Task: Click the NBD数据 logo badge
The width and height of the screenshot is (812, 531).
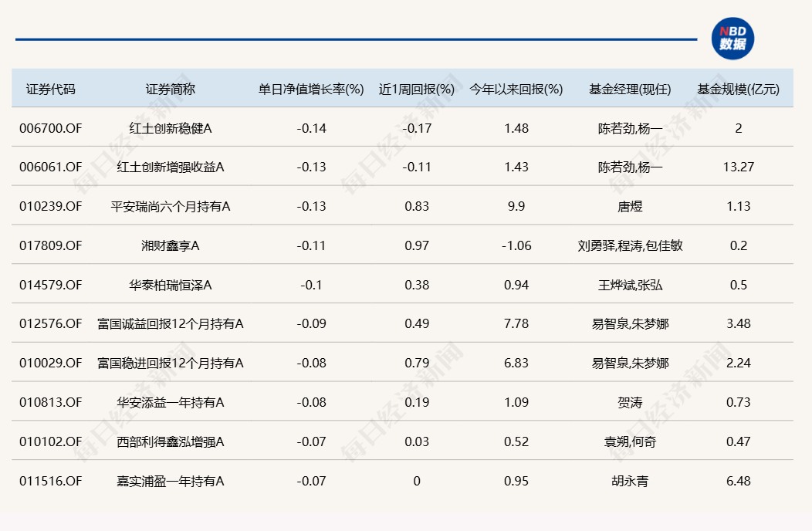Action: coord(732,39)
